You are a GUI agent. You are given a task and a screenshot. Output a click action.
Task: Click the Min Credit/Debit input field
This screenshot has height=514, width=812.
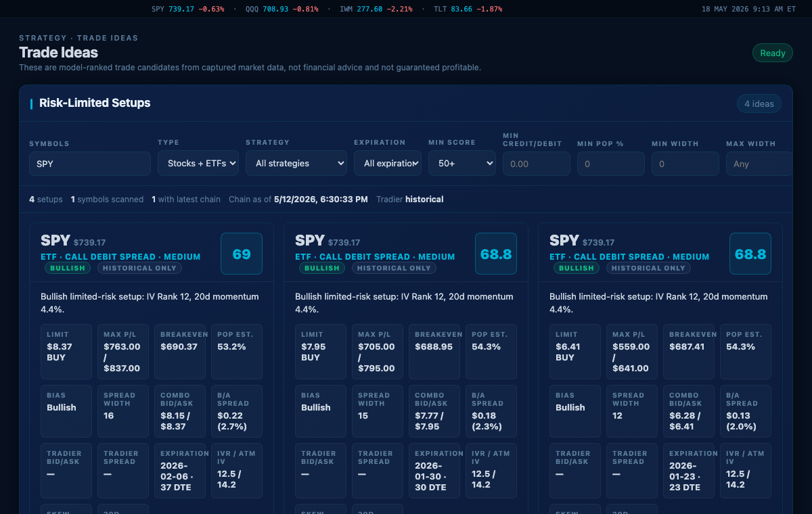point(537,164)
